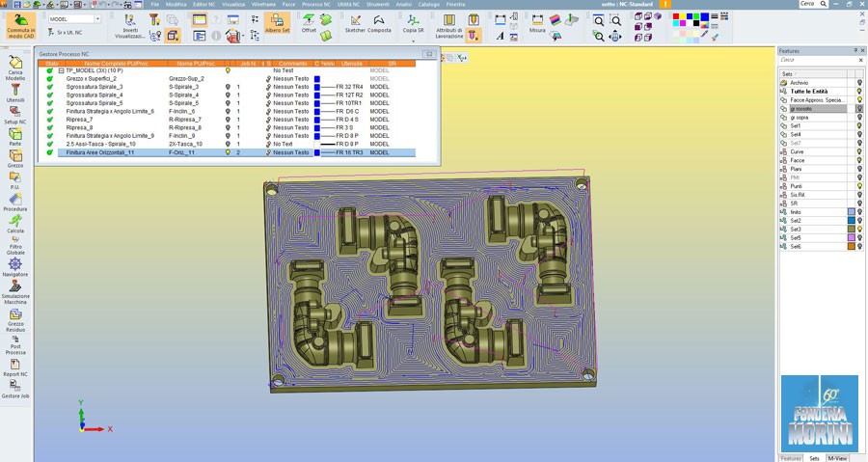
Task: Click the P.U. sidebar icon
Action: click(x=14, y=180)
